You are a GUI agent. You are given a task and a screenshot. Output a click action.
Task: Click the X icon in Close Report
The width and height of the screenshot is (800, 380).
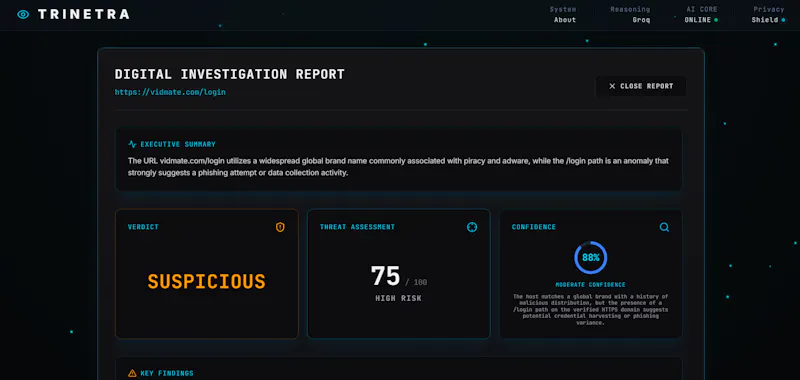tap(612, 86)
